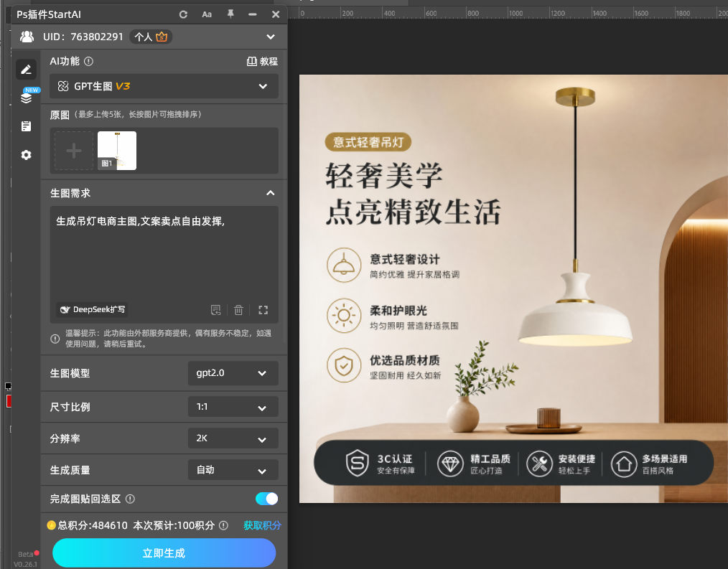
Task: Expand the UID account dropdown chevron
Action: [271, 37]
